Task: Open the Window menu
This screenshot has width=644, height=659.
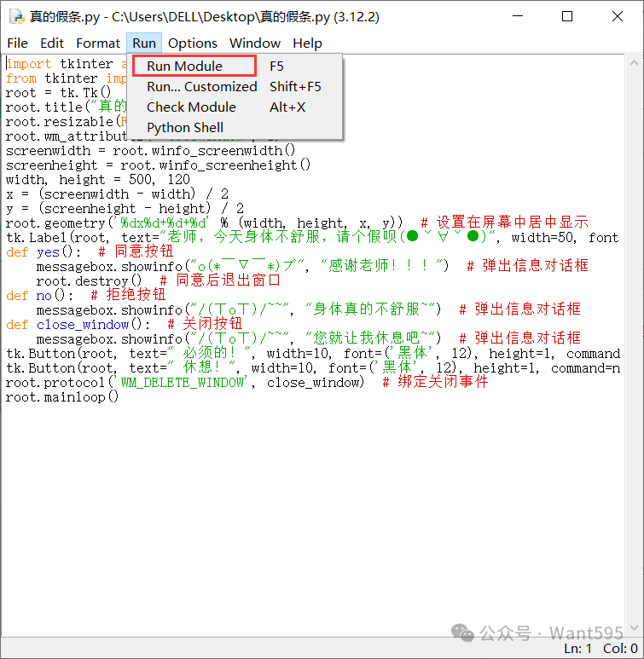Action: coord(255,43)
